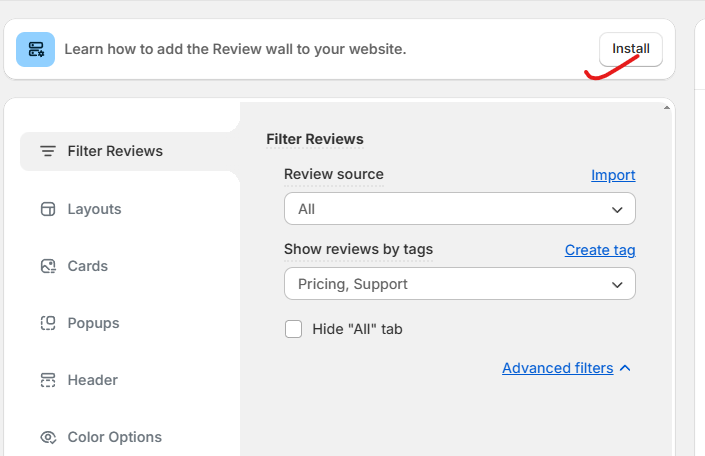Enable the Hide "All" tab checkbox

(293, 329)
